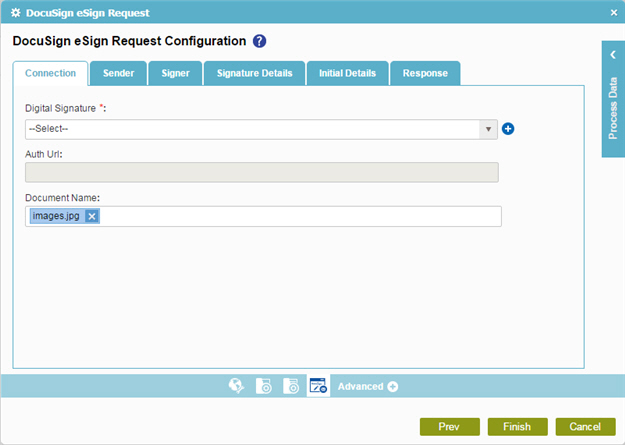Click the Auth Url field
This screenshot has height=445, width=625.
point(261,172)
